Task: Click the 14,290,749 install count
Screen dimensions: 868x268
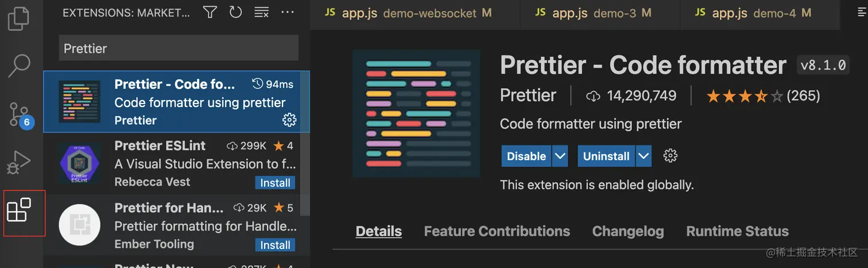Action: [631, 96]
